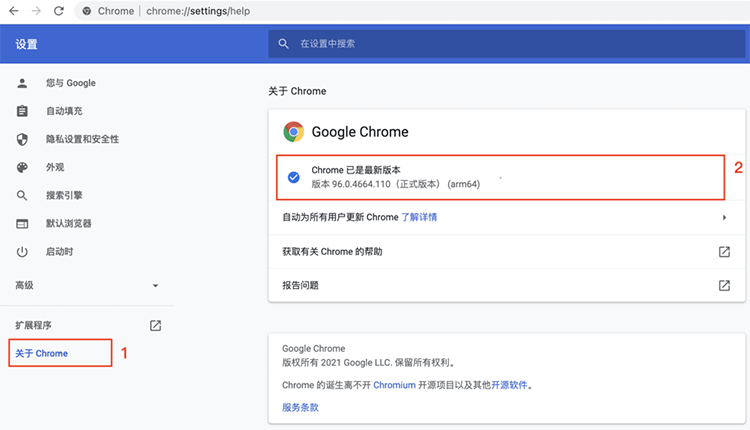This screenshot has width=750, height=430.
Task: Click the dropdown arrow next to 高级
Action: pos(155,286)
